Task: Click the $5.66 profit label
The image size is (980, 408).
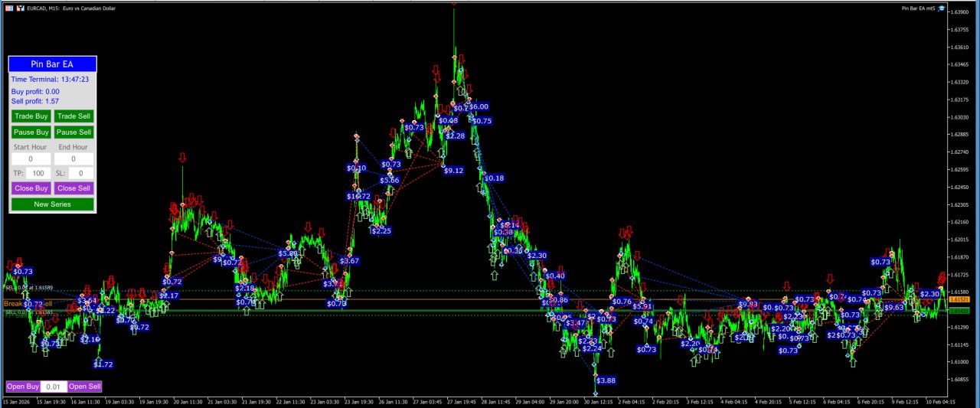Action: 389,181
